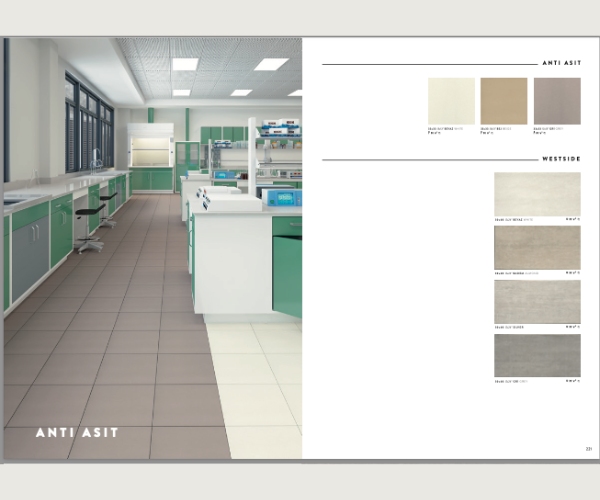Pick the third Westside silver tile sample
This screenshot has width=600, height=500.
[537, 301]
